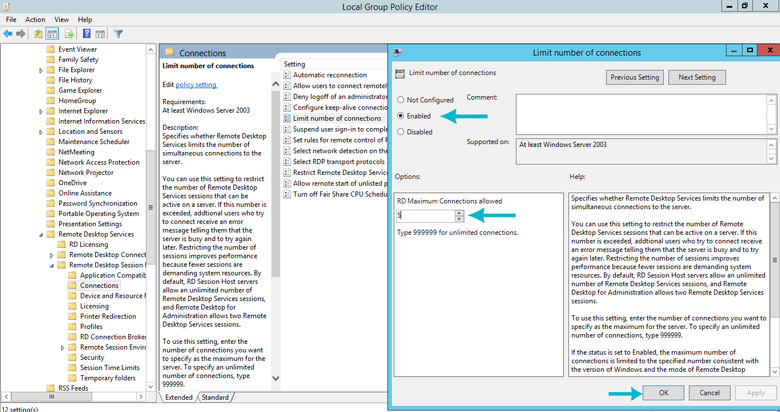Go back using the blue Back arrow
780x412 pixels.
point(7,34)
